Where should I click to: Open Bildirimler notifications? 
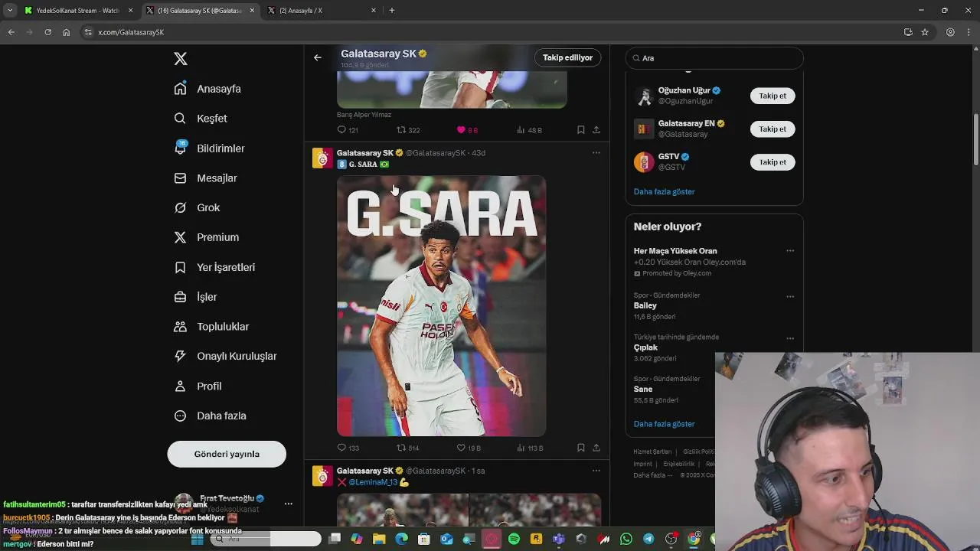tap(209, 148)
